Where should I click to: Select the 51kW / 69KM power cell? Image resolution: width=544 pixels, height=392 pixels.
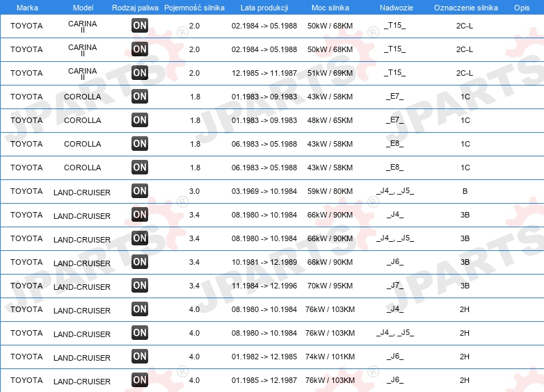[x=330, y=73]
